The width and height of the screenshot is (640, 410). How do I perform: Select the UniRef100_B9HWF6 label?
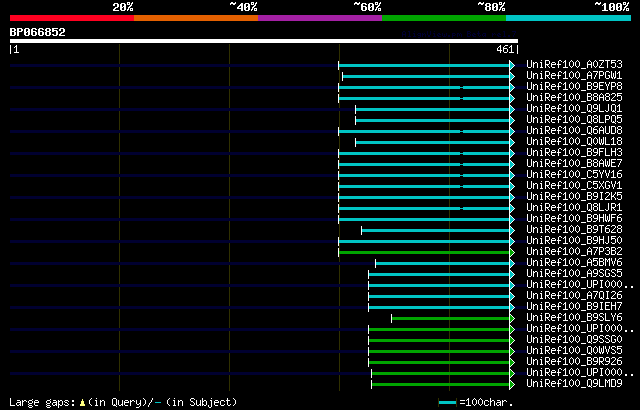(574, 219)
